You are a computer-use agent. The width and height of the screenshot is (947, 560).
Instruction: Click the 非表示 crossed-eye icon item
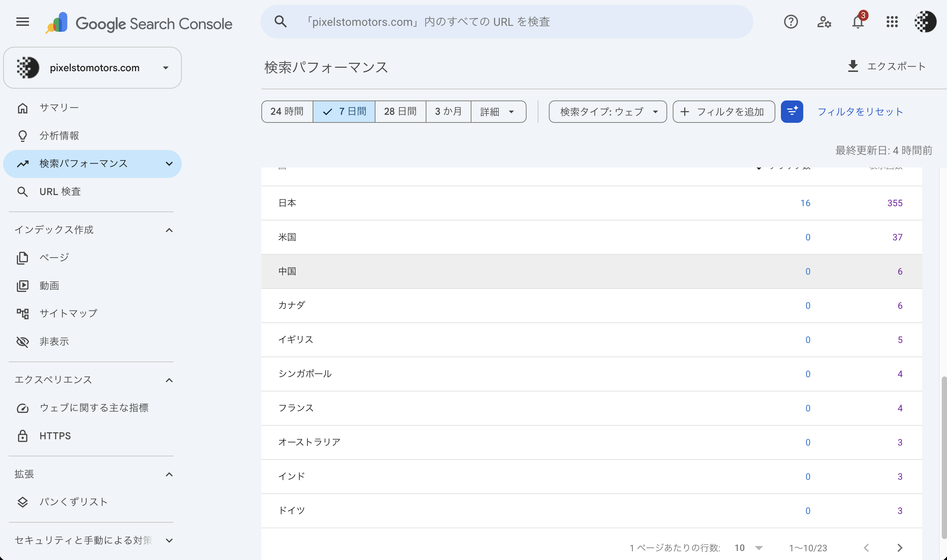click(92, 342)
